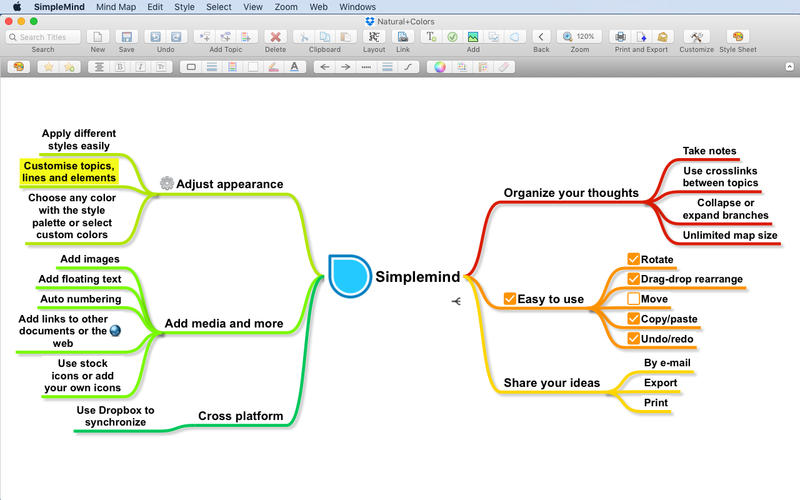Click the Back chevron button
This screenshot has height=500, width=800.
[541, 37]
